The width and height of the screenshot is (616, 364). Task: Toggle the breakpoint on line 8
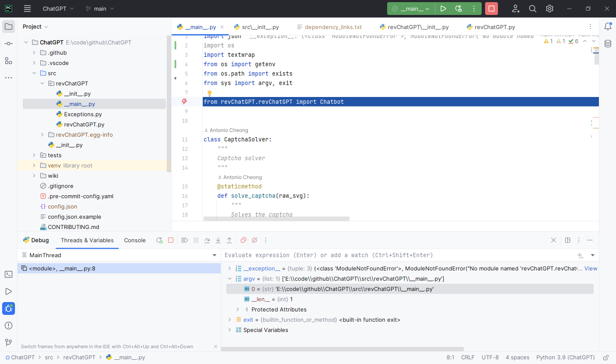click(184, 101)
